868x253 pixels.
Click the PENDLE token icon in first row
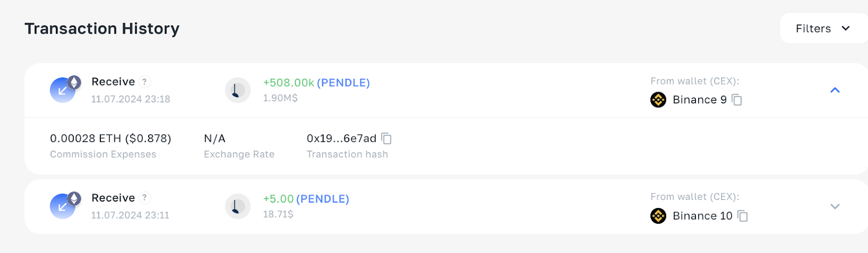238,90
